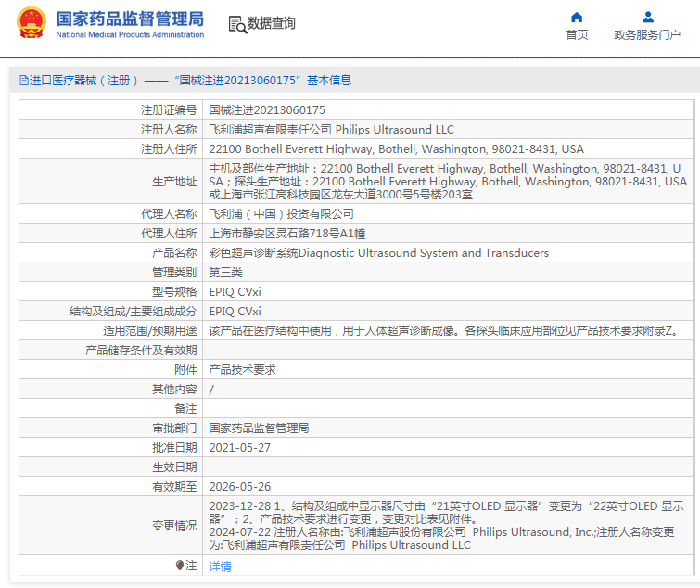Click the 产品名称 label

[174, 252]
